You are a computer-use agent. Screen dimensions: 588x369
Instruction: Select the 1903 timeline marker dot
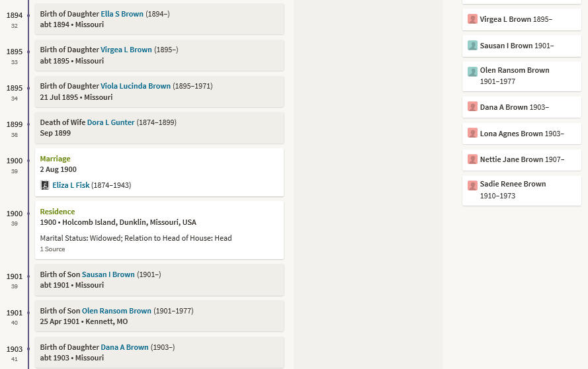coord(28,350)
